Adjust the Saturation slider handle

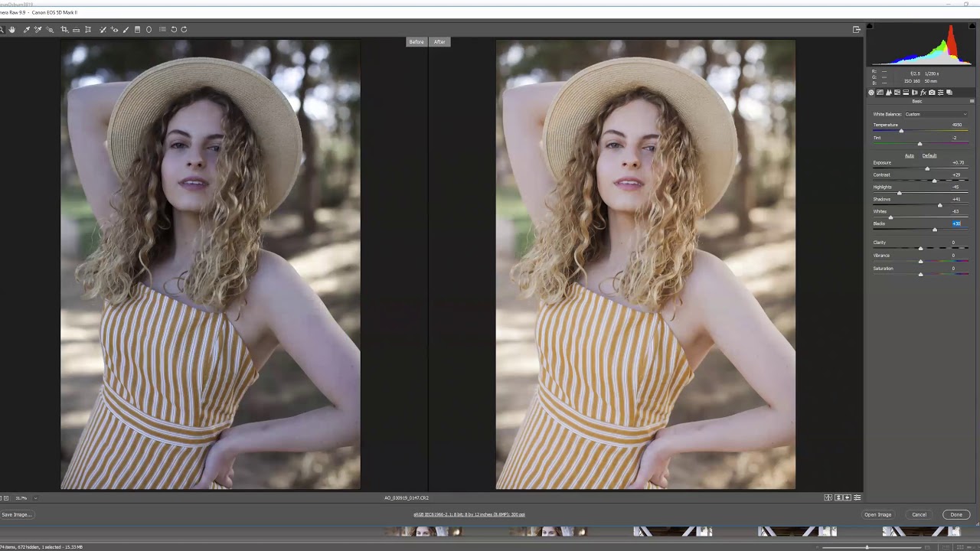pos(920,274)
